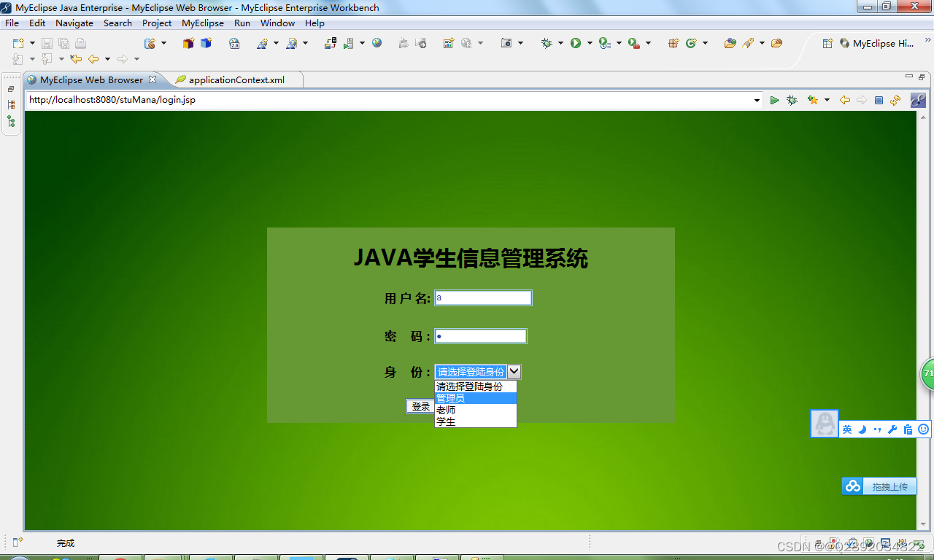The width and height of the screenshot is (934, 560).
Task: Open the Navigate menu
Action: (74, 23)
